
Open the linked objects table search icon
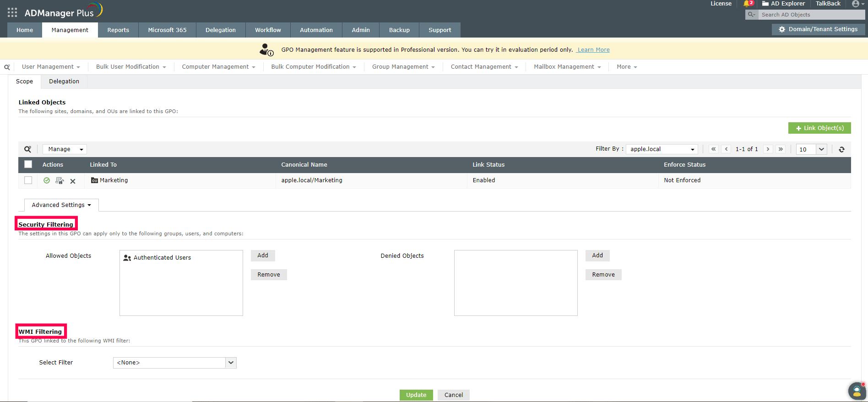(x=28, y=149)
